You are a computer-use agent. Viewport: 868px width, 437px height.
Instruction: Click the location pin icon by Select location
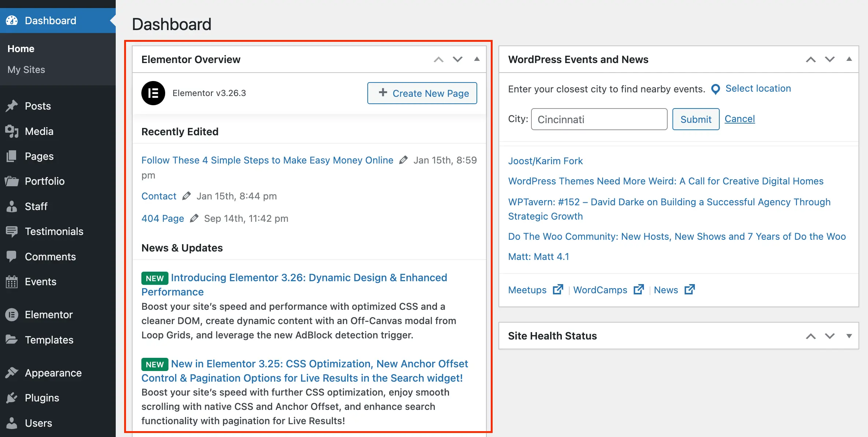click(715, 89)
